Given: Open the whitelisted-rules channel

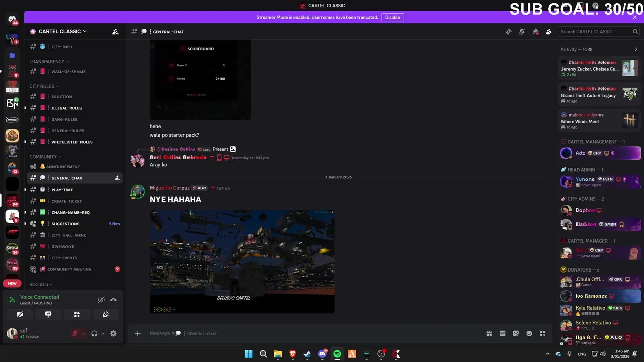Looking at the screenshot, I should pos(74,142).
